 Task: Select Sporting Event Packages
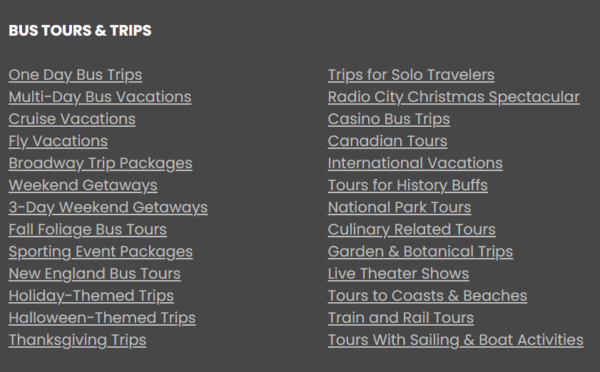[101, 252]
